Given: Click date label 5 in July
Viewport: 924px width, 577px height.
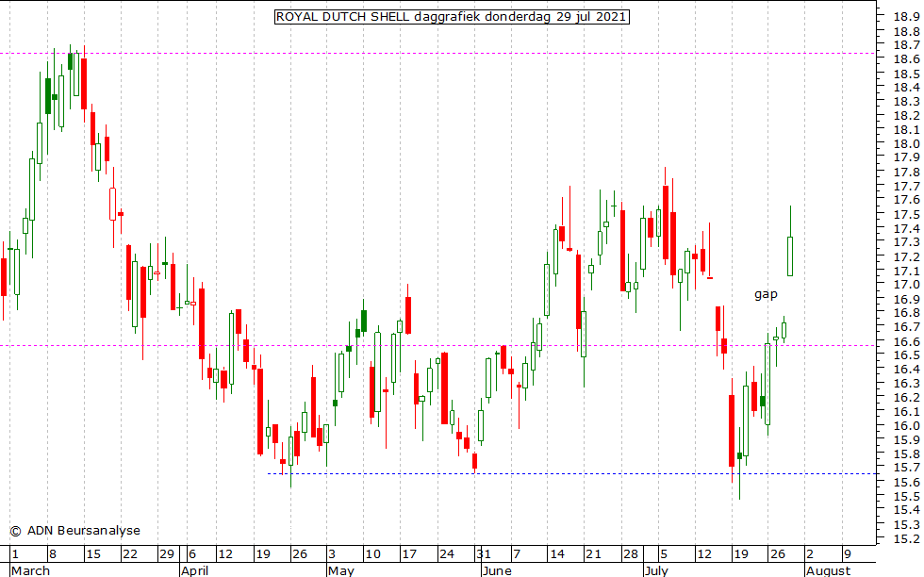Looking at the screenshot, I should click(x=663, y=554).
